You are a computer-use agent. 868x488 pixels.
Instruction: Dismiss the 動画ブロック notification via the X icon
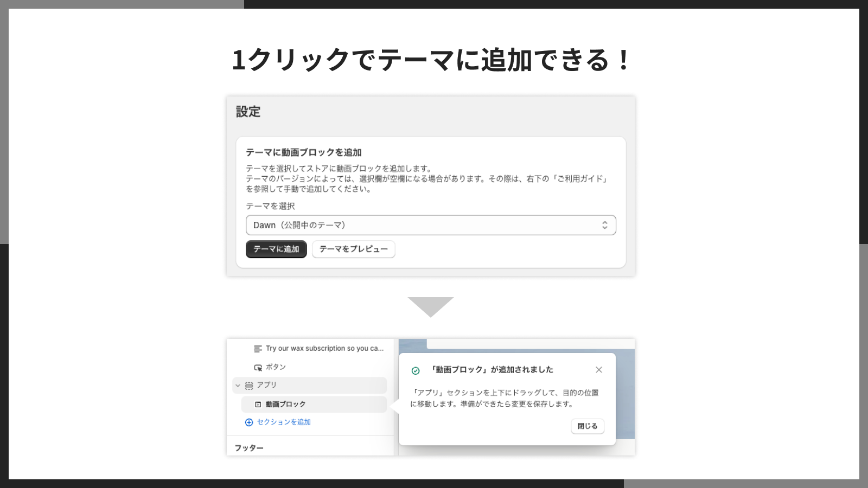pos(599,370)
